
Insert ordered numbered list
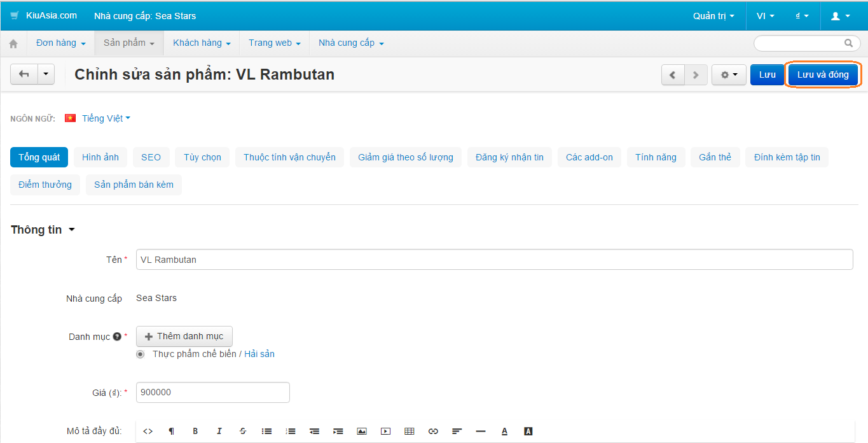pyautogui.click(x=291, y=431)
